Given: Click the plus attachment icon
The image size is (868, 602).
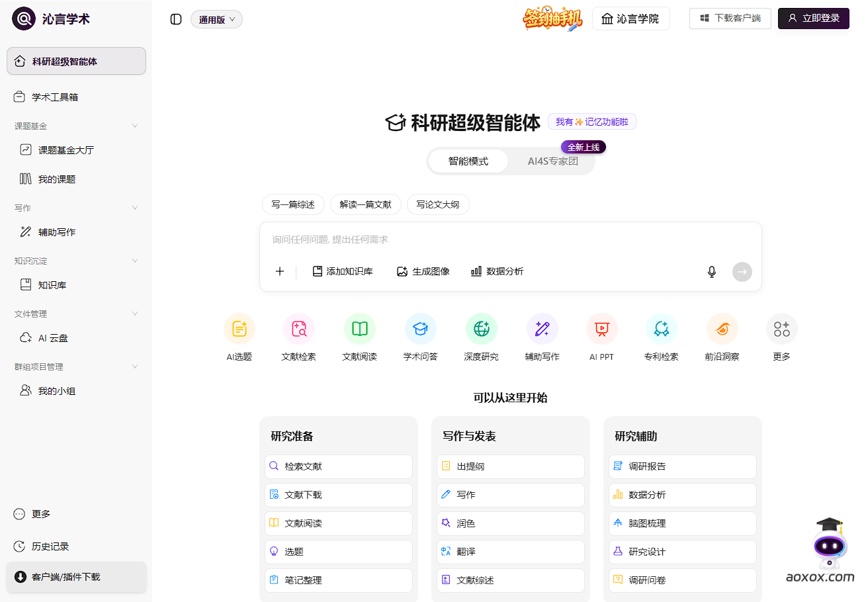Looking at the screenshot, I should coord(280,271).
